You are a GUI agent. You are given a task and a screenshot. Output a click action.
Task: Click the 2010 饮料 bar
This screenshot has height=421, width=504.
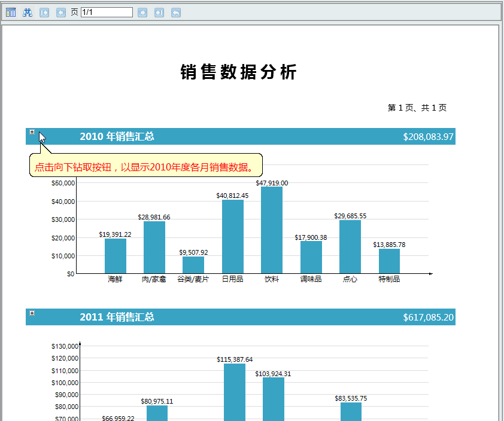(x=272, y=230)
